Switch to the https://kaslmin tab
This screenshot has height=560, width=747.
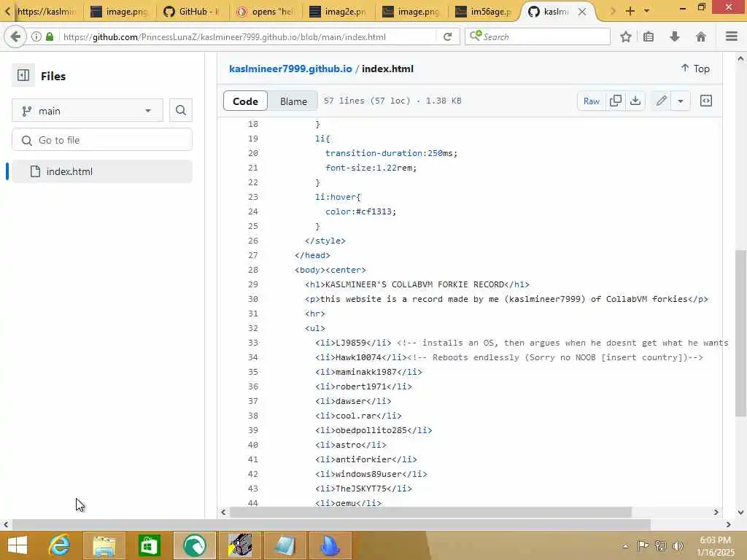pyautogui.click(x=46, y=12)
